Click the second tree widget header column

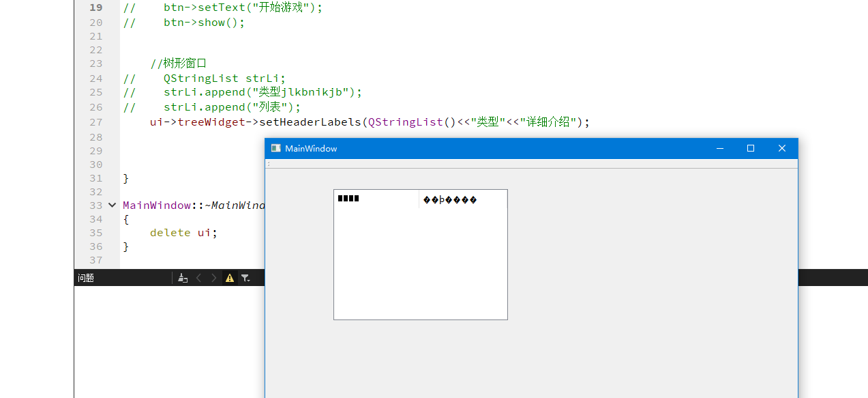coord(462,199)
